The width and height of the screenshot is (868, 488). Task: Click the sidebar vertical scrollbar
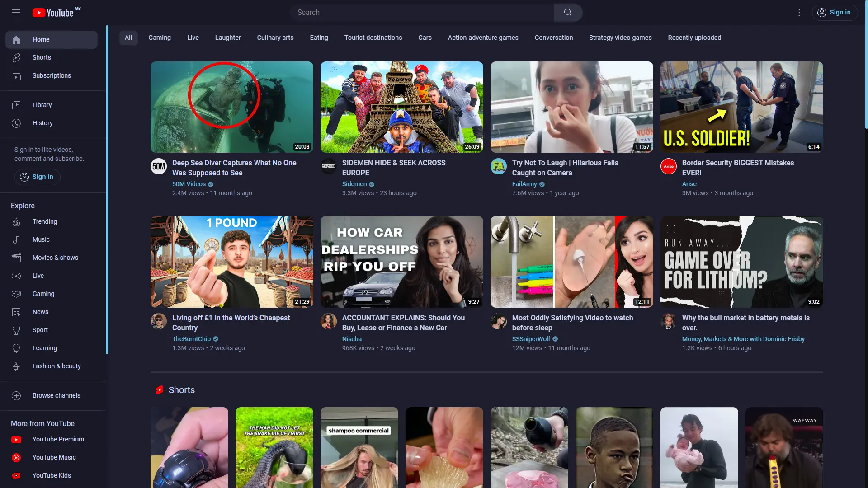[x=107, y=190]
